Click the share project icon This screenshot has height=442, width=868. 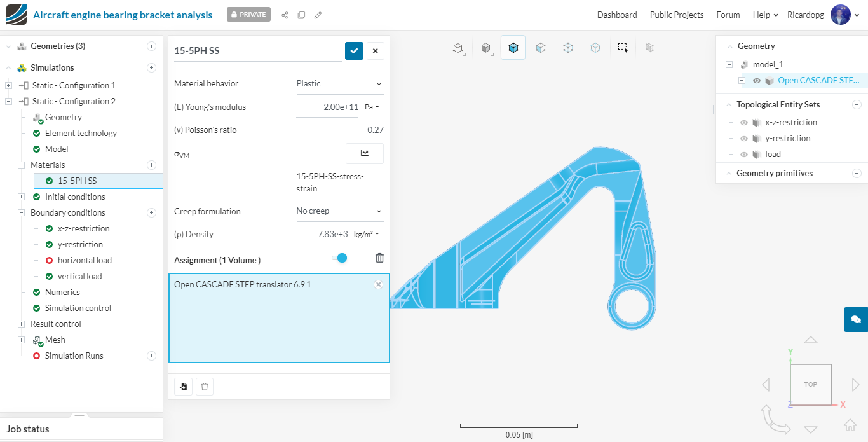(285, 15)
